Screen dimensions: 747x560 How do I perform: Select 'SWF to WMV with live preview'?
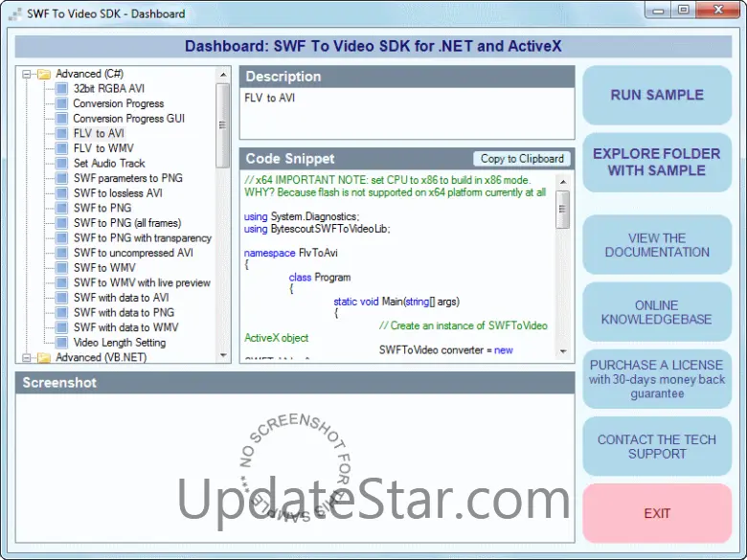tap(142, 282)
